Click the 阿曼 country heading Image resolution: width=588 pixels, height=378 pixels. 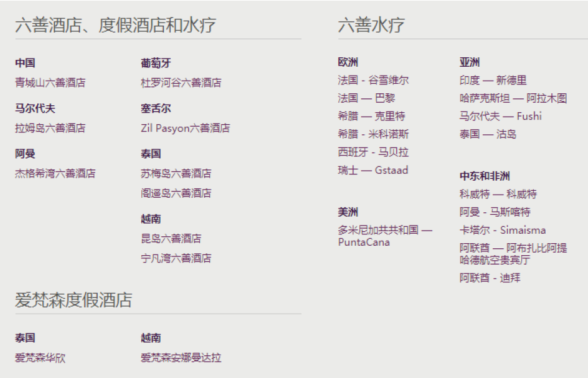25,154
